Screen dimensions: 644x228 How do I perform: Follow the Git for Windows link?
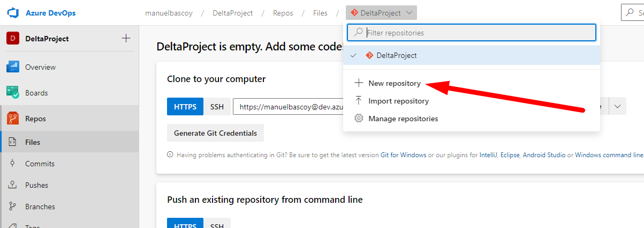(x=403, y=155)
